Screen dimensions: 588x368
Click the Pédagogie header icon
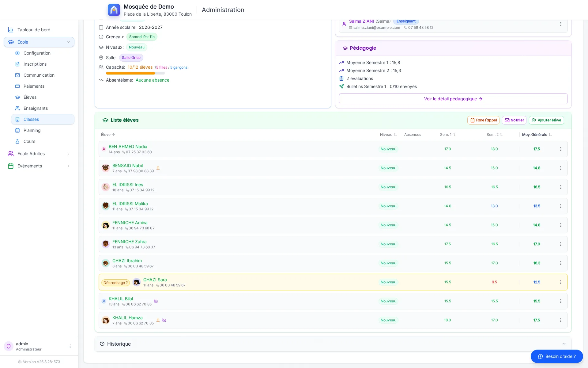pos(345,48)
